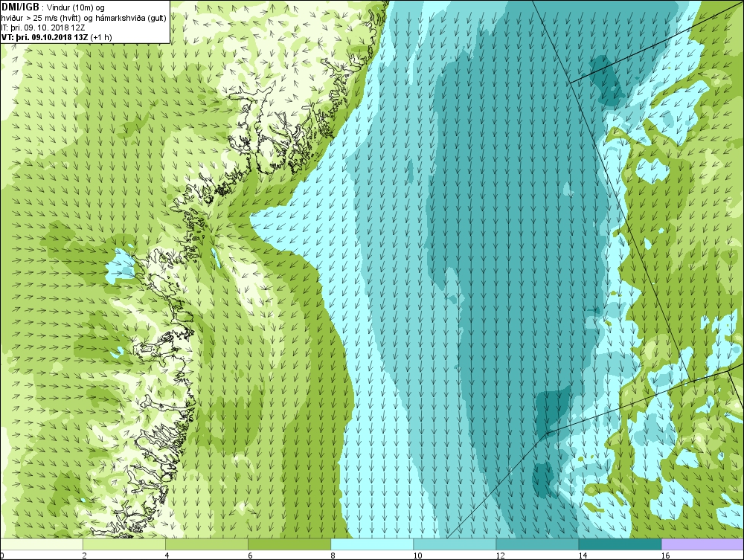Click the 'hviður > 25 m/s (hvítt)' line
This screenshot has width=744, height=560.
(x=83, y=18)
